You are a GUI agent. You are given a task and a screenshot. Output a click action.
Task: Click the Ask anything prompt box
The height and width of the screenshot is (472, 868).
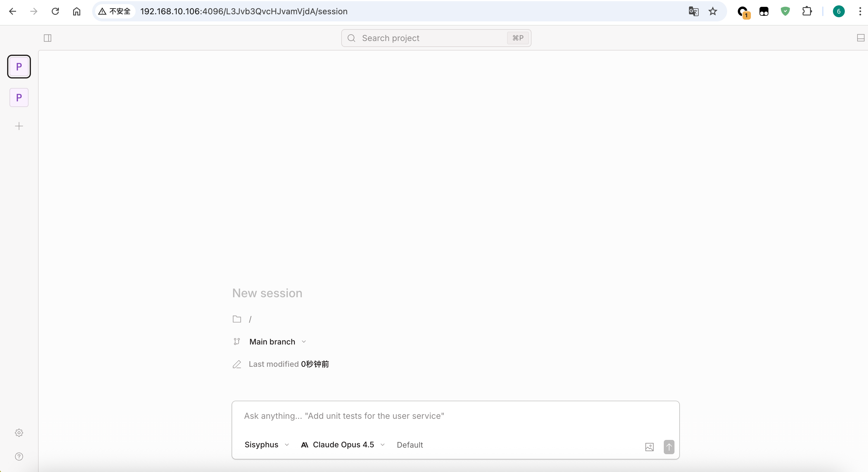click(455, 416)
